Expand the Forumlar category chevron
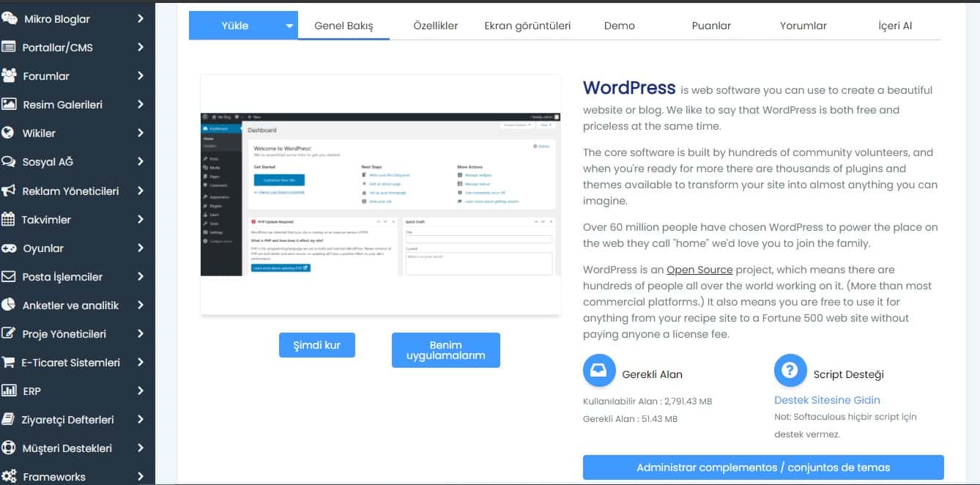The width and height of the screenshot is (980, 485). point(141,76)
